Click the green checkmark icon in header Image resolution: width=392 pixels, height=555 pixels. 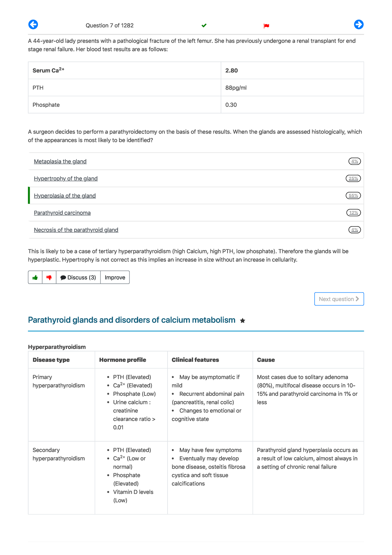point(204,25)
